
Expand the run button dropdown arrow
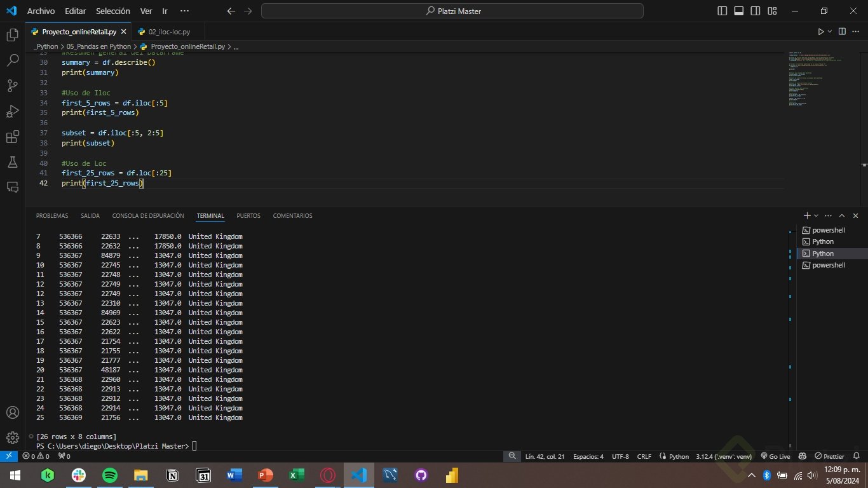pos(830,31)
